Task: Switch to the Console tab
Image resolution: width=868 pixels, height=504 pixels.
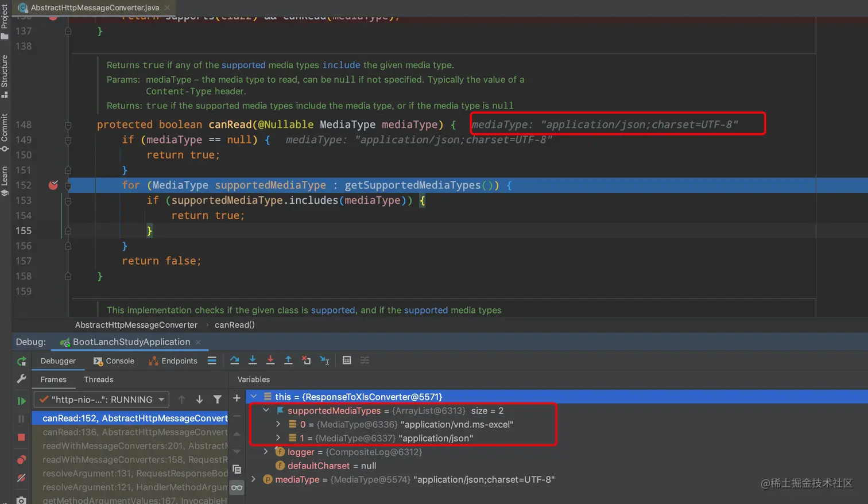Action: 114,361
